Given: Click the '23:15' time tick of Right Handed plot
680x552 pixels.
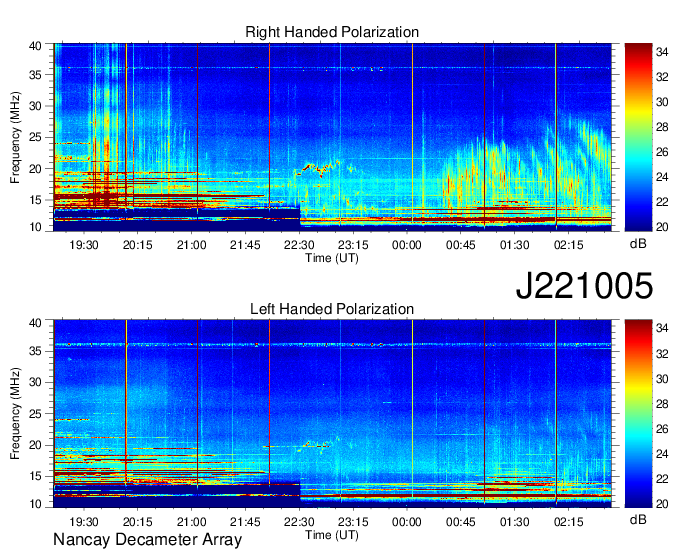Looking at the screenshot, I should pyautogui.click(x=353, y=245).
